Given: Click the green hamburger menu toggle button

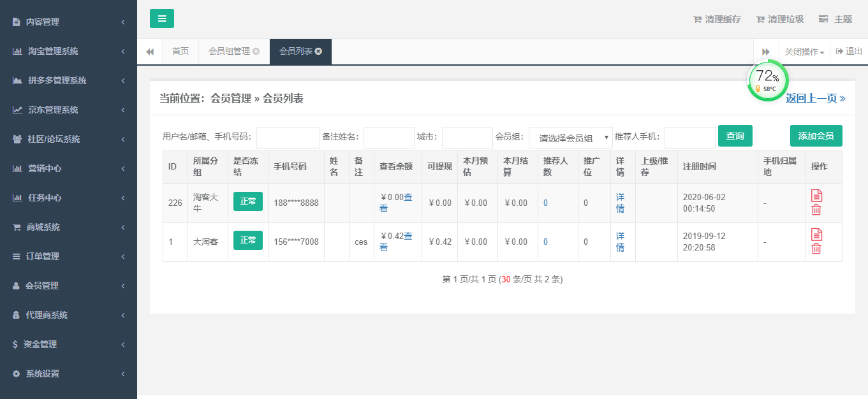Looking at the screenshot, I should pos(161,18).
